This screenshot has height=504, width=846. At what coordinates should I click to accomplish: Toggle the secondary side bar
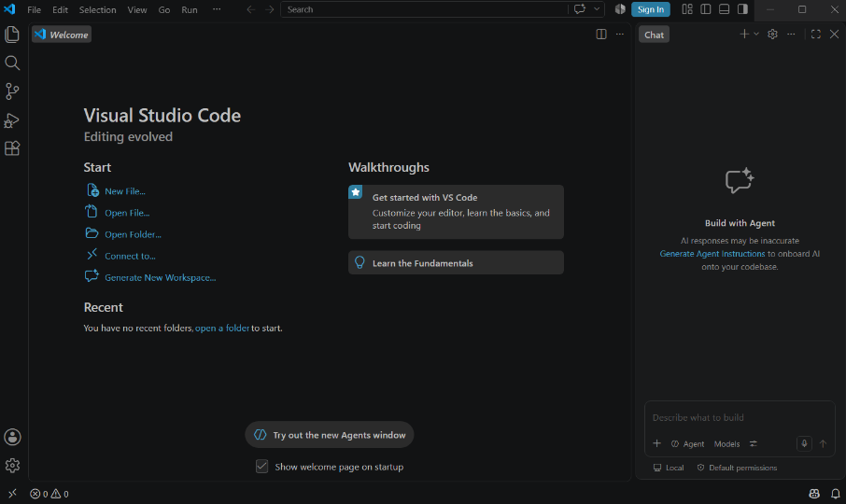point(742,9)
